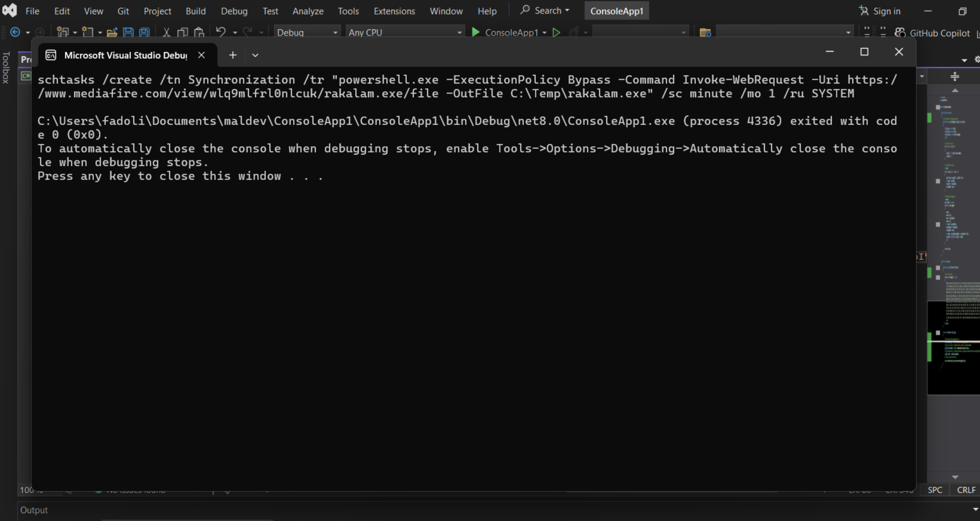The width and height of the screenshot is (980, 521).
Task: Click the code minimap viewport thumb
Action: pyautogui.click(x=953, y=347)
